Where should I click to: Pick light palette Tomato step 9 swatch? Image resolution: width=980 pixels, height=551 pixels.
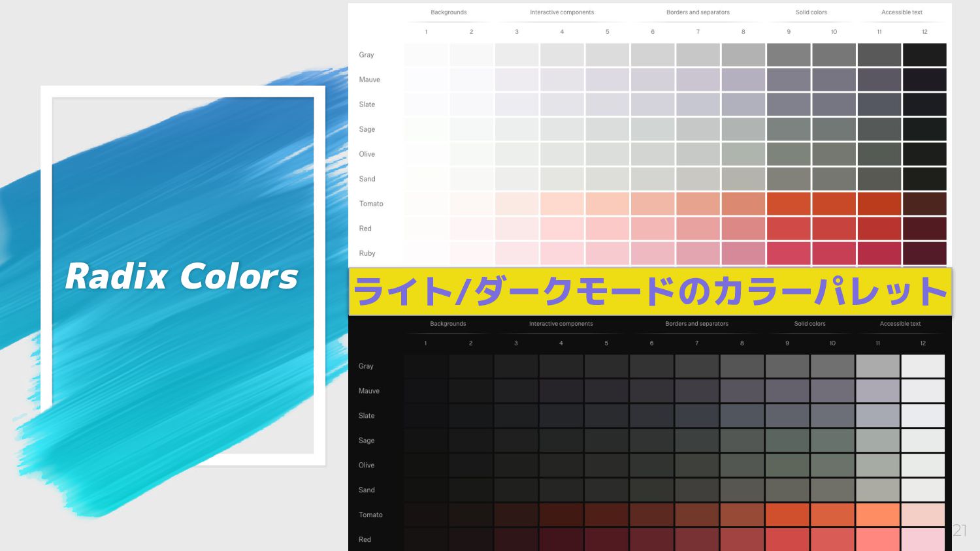click(789, 204)
